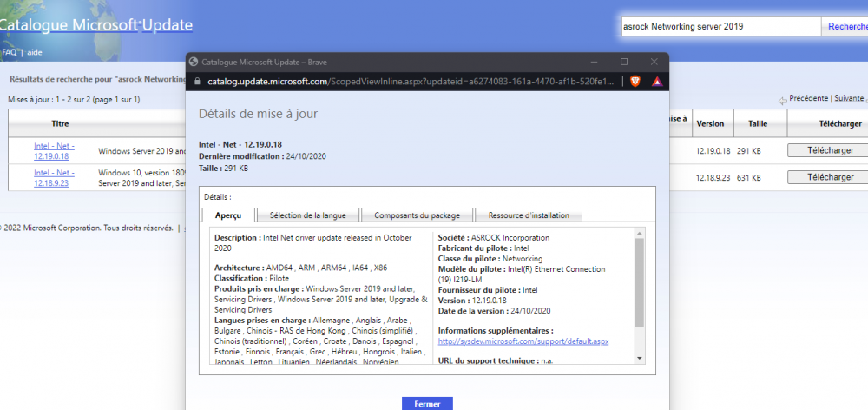868x410 pixels.
Task: Open the Composants du package tab
Action: pos(417,215)
